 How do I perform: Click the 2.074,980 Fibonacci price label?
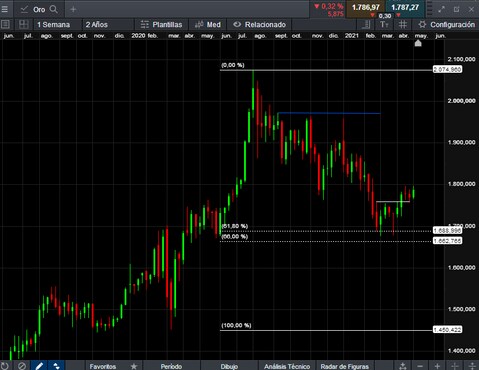pyautogui.click(x=447, y=69)
